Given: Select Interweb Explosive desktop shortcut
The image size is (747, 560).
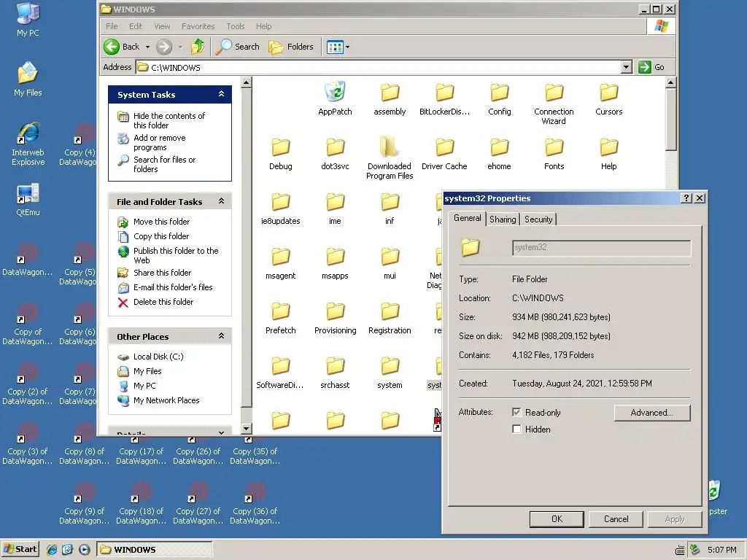Looking at the screenshot, I should (28, 144).
